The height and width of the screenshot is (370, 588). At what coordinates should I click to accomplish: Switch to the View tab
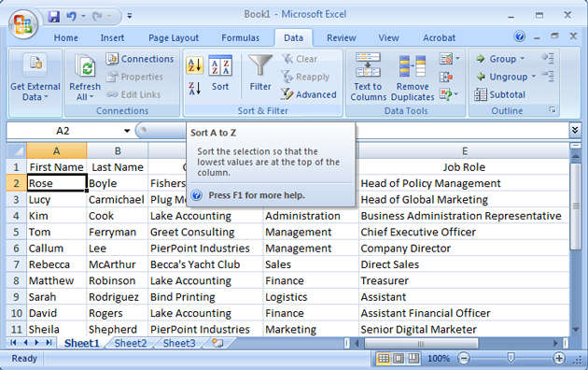388,38
